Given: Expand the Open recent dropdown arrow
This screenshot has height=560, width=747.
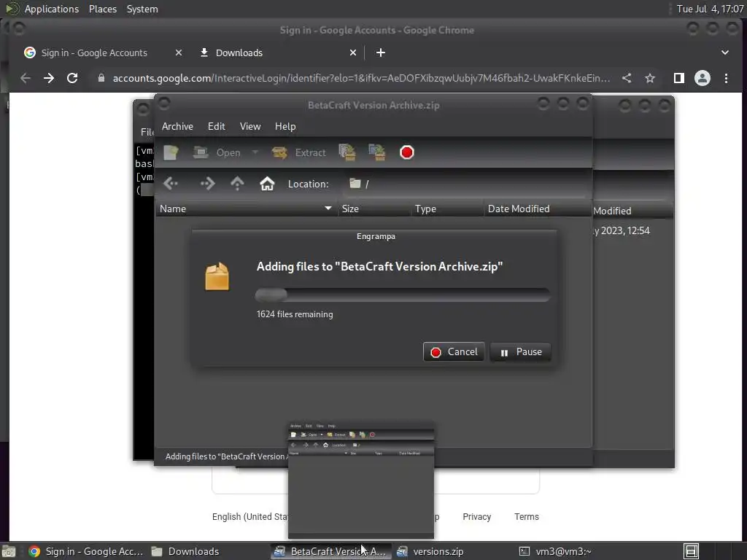Looking at the screenshot, I should pos(255,152).
